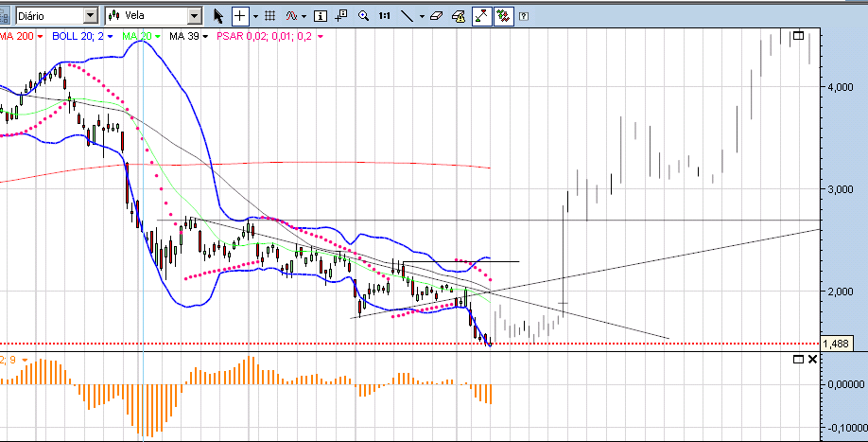Activate the crosshair cursor tool
Screen dimensions: 868x442
[x=240, y=16]
